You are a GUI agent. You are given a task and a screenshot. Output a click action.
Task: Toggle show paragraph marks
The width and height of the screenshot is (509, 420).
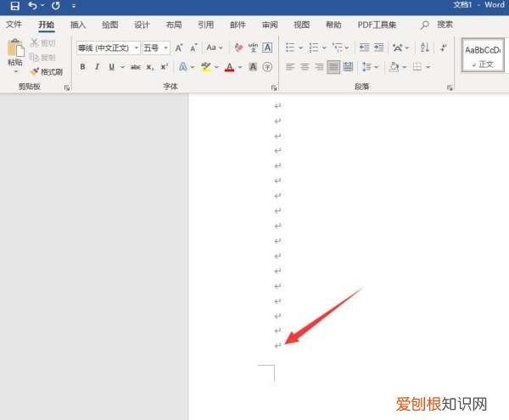[x=443, y=48]
